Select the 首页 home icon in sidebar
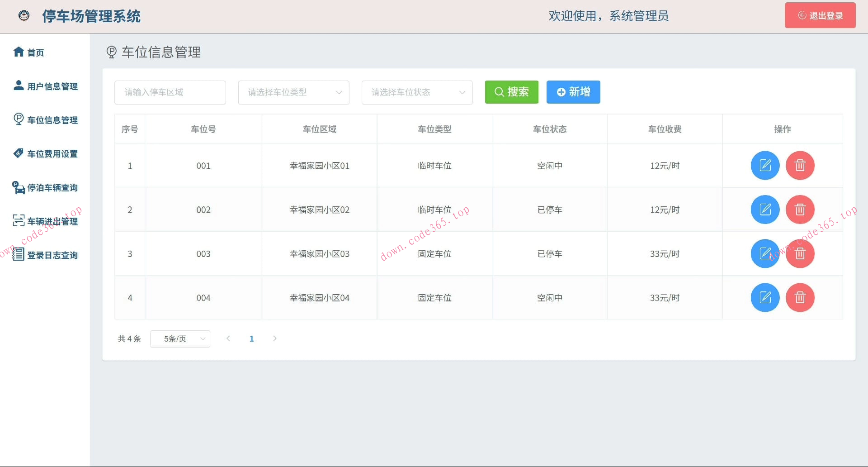The width and height of the screenshot is (868, 467). click(x=18, y=52)
